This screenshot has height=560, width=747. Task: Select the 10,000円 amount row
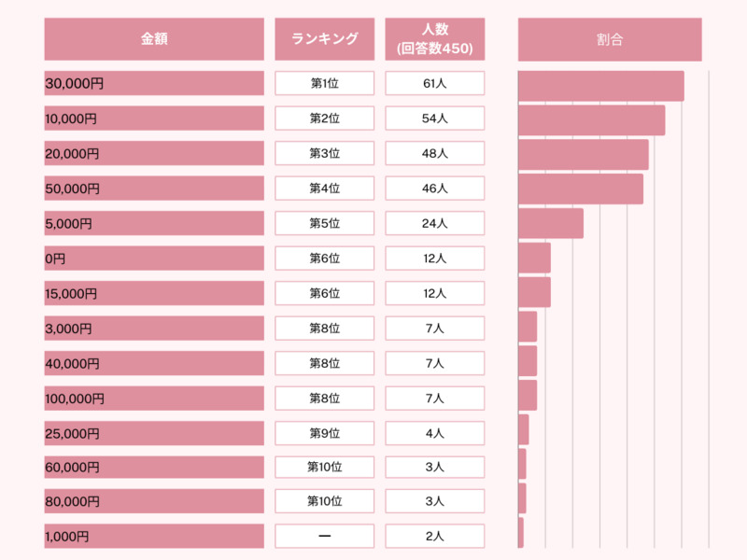click(x=154, y=119)
